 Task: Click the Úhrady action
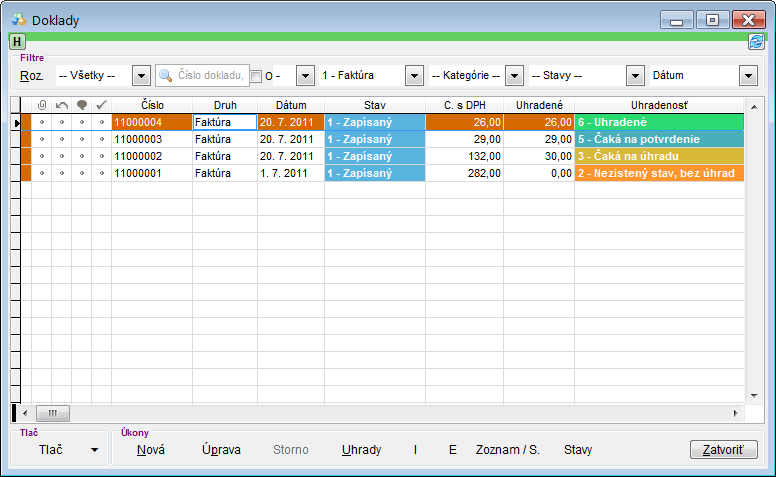(361, 450)
